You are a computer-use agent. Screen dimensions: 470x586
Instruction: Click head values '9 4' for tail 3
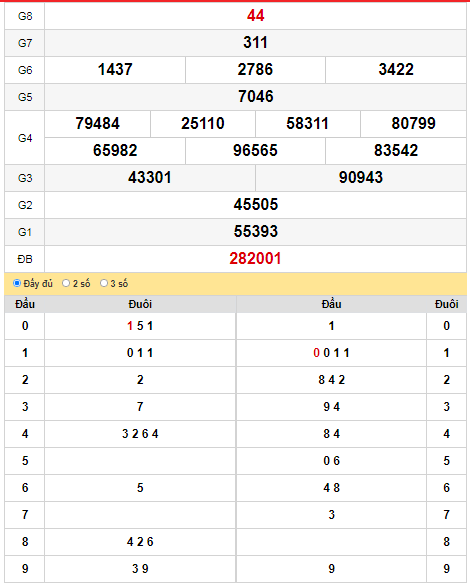[331, 407]
